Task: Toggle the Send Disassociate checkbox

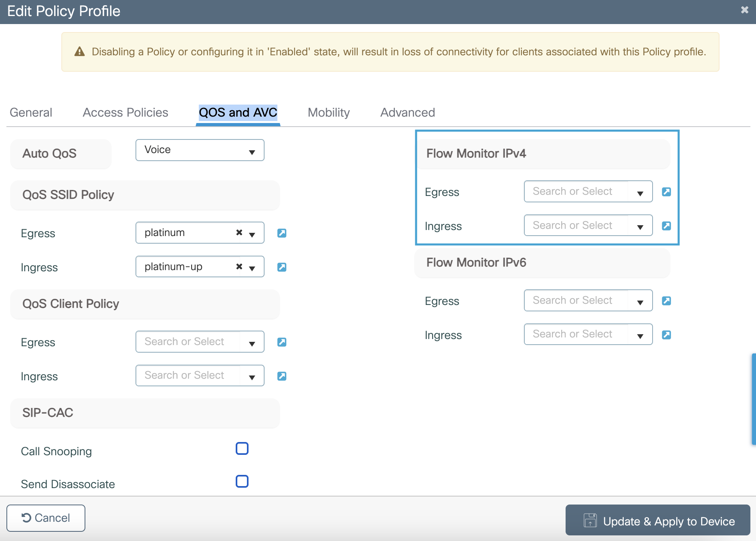Action: 242,481
